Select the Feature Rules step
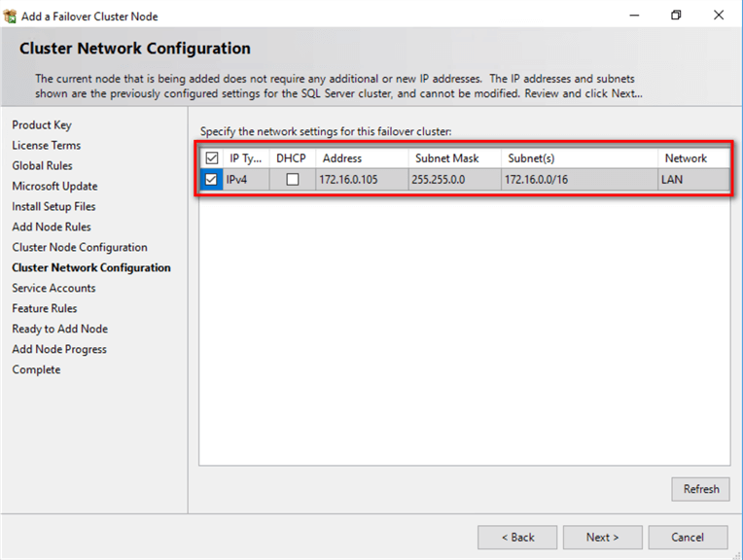This screenshot has width=743, height=560. (x=45, y=308)
